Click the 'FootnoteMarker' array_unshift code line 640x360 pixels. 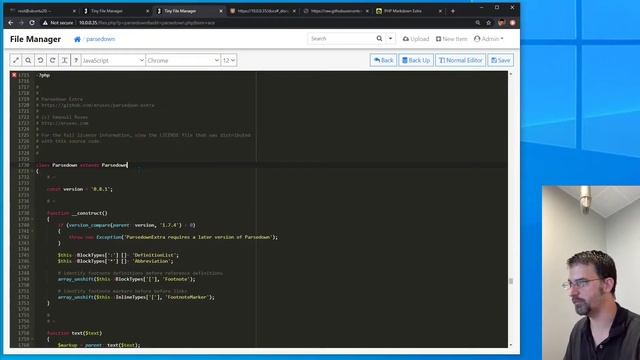[x=136, y=297]
